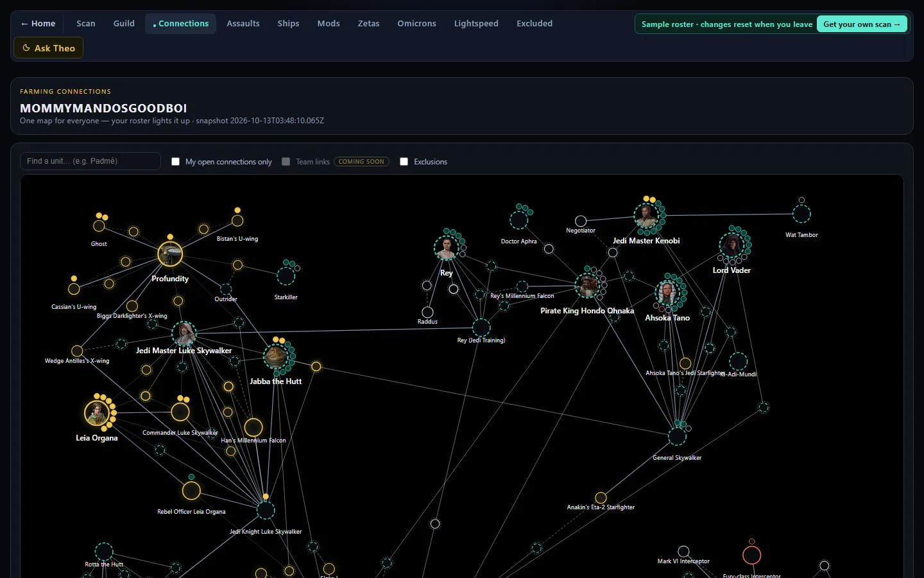
Task: Click the Commander Luke Skywalker node
Action: 180,412
